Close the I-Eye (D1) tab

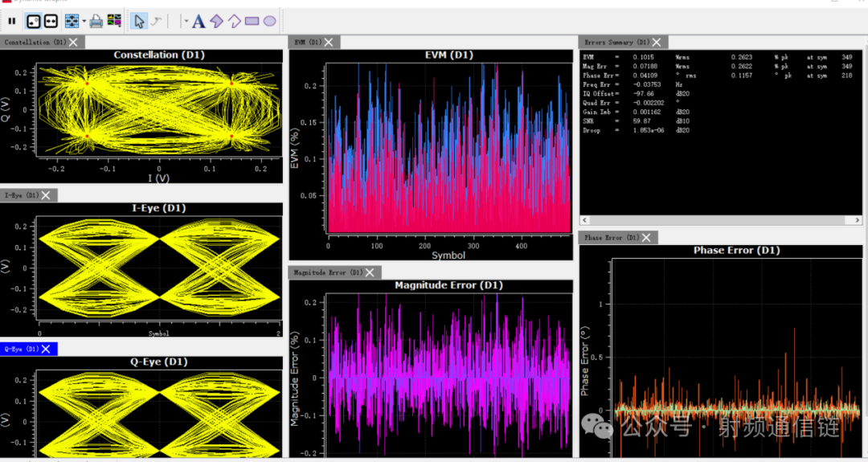[46, 195]
